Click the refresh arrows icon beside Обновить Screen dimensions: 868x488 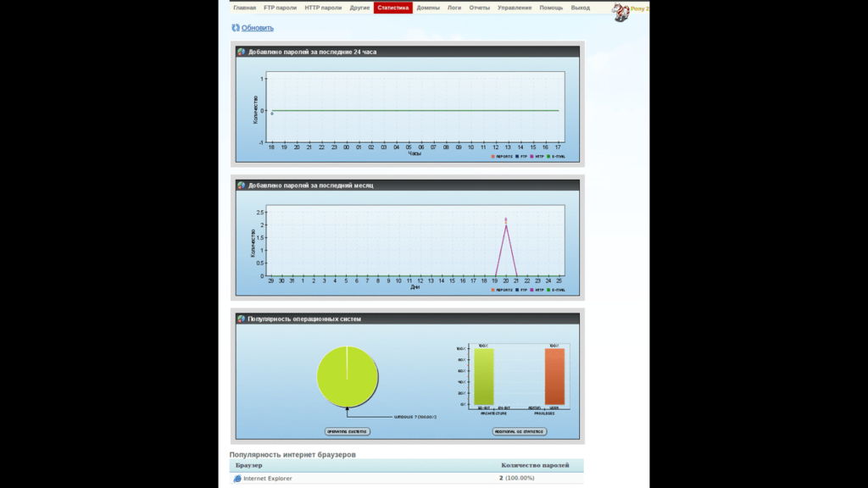tap(236, 28)
